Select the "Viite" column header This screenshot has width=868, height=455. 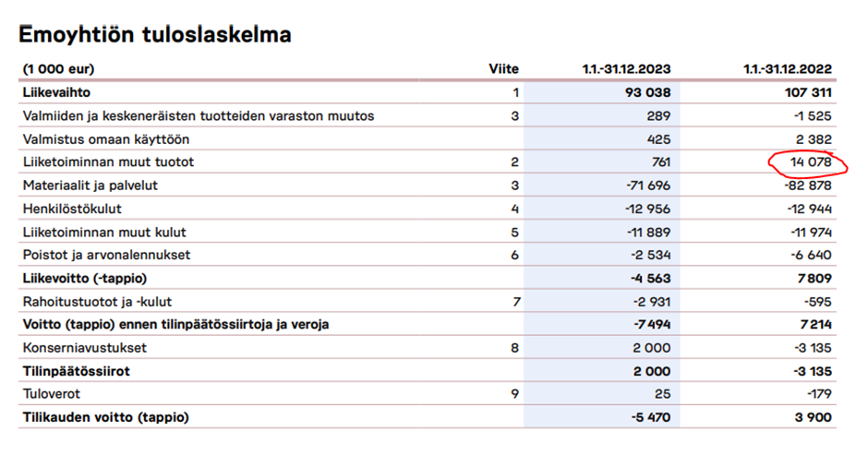pyautogui.click(x=503, y=69)
